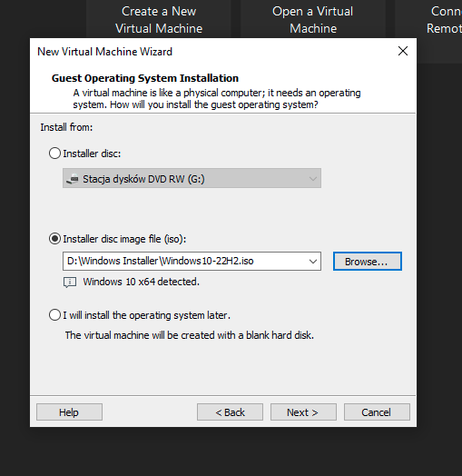Open the ISO path history dropdown chevron
Screen dimensions: 462x476
[x=313, y=261]
